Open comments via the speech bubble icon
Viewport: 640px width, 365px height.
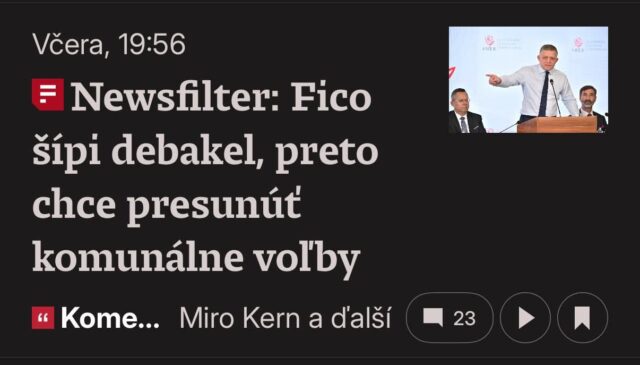[x=433, y=318]
